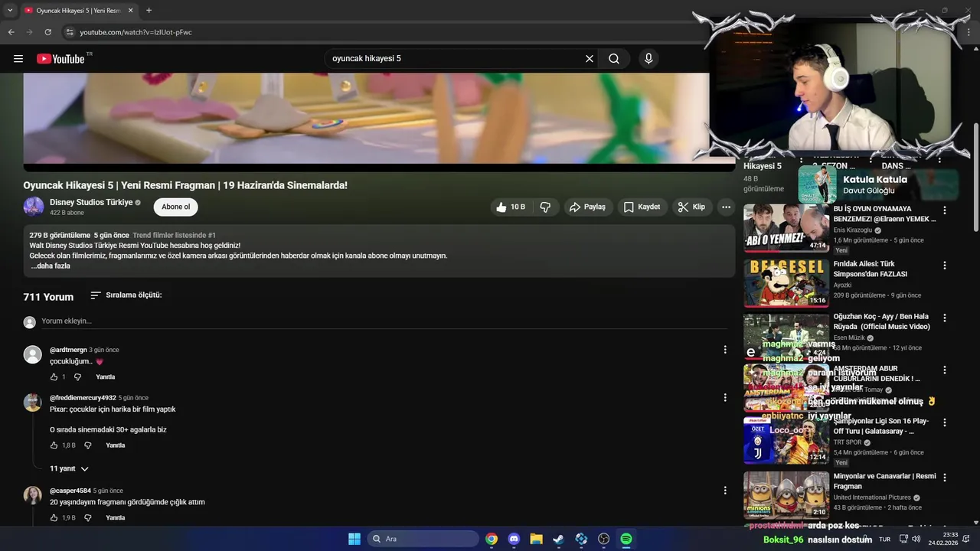Open Spotify from the taskbar
This screenshot has width=980, height=551.
coord(626,539)
